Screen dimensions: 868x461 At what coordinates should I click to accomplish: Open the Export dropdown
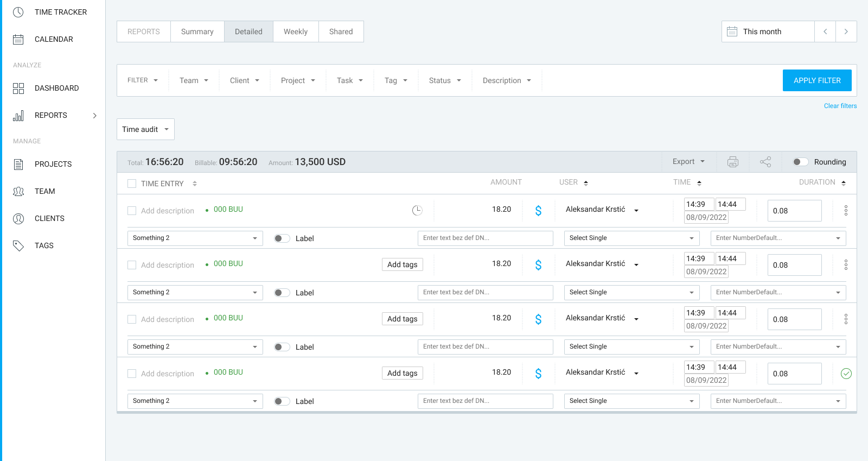click(688, 162)
